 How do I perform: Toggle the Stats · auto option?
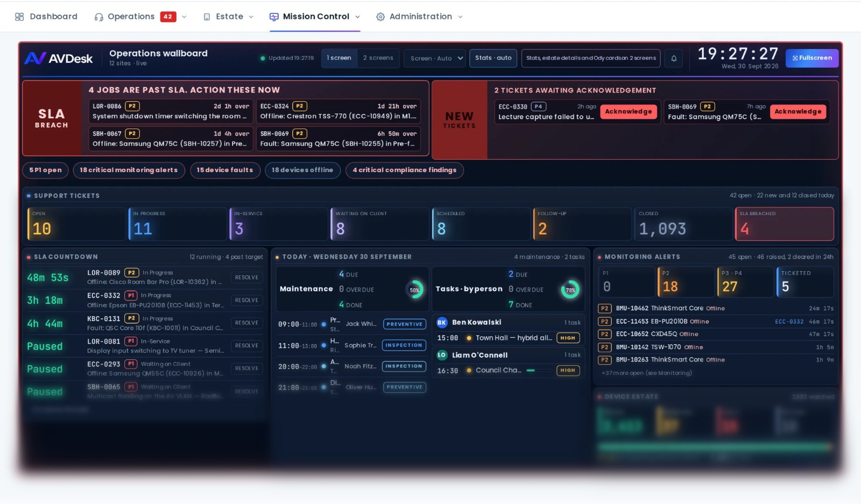click(493, 58)
